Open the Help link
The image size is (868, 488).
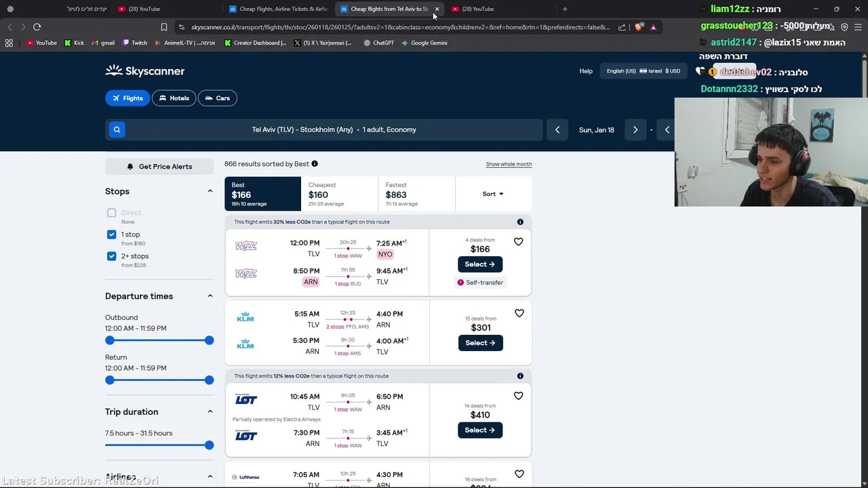(x=586, y=71)
